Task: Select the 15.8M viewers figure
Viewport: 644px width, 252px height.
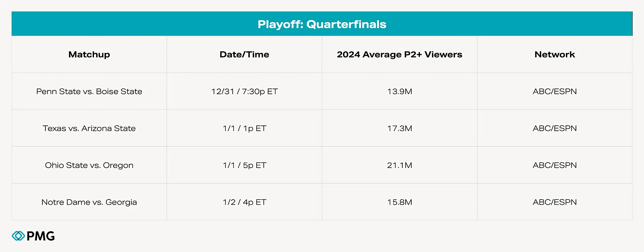Action: tap(399, 202)
